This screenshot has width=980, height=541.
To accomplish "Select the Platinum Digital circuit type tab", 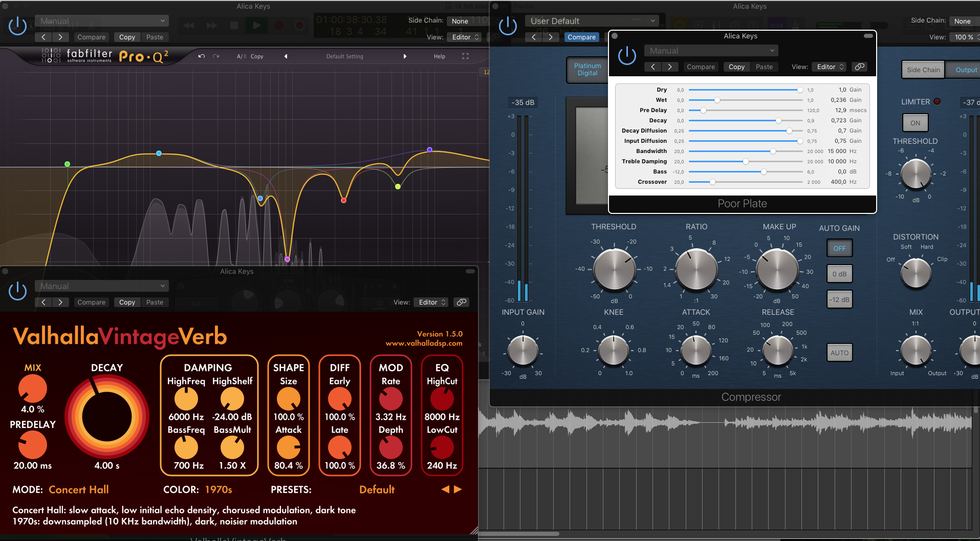I will [x=587, y=70].
